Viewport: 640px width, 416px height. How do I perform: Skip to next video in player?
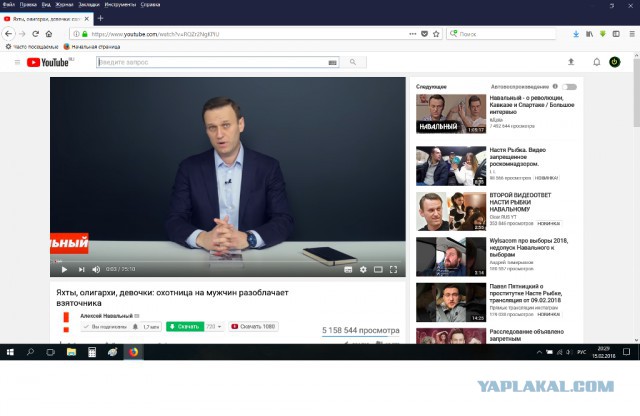click(81, 269)
